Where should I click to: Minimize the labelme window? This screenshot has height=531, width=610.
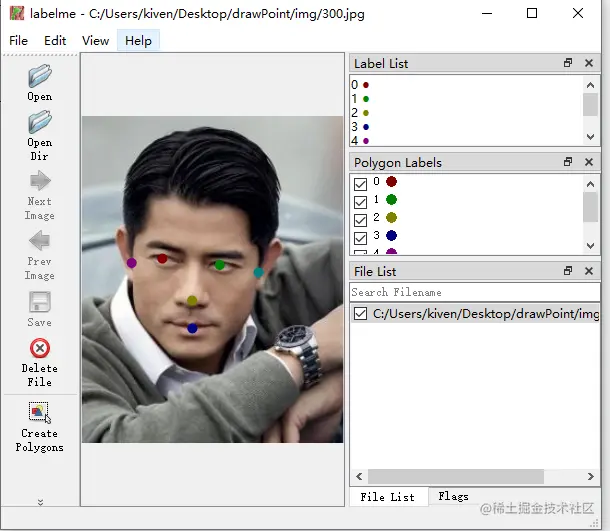coord(487,13)
